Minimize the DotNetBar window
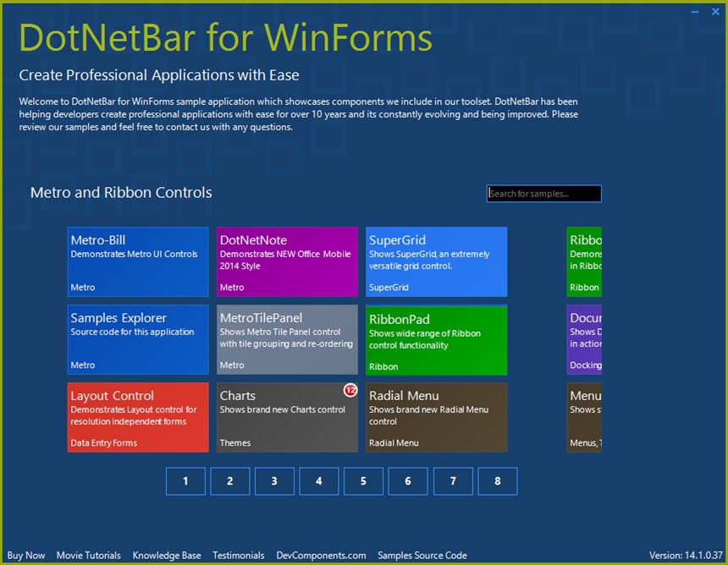 [x=695, y=12]
